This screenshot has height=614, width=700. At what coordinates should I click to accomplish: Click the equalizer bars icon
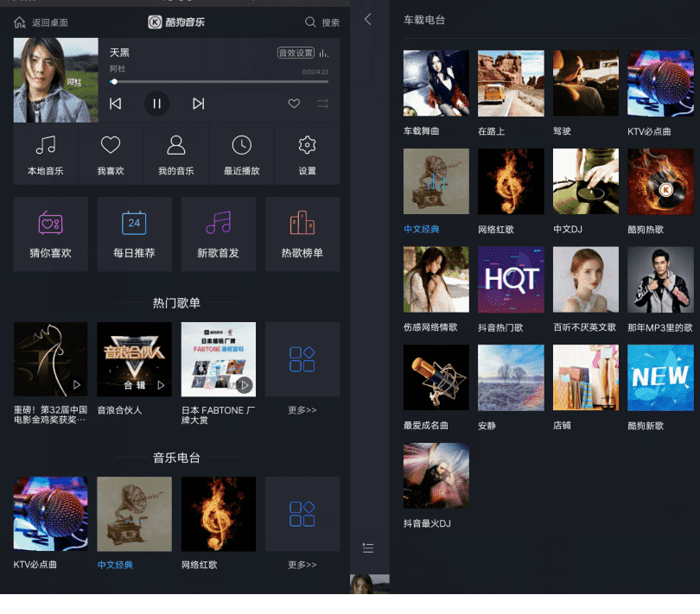click(x=324, y=54)
